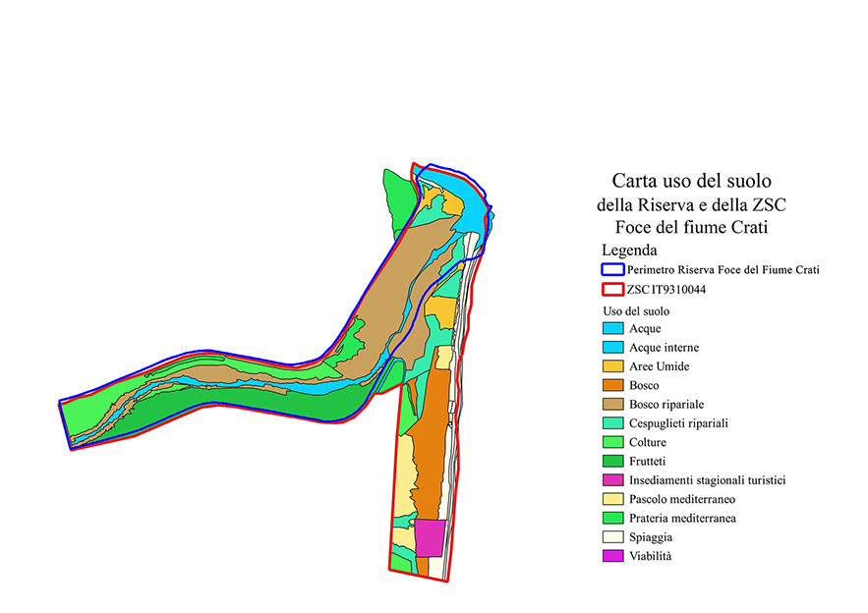Screen dimensions: 868x613
Task: Click the orange Bosco legend swatch
Action: (x=612, y=385)
